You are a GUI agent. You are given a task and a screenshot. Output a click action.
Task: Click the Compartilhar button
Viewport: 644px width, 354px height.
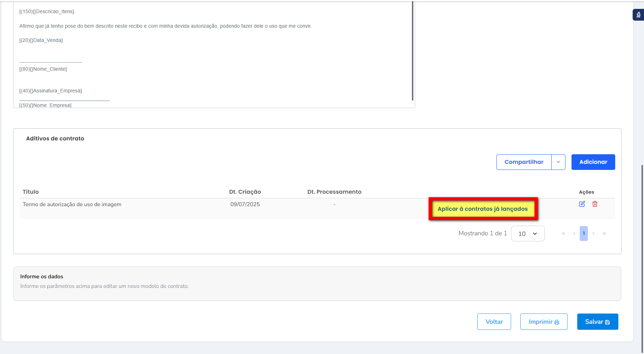click(524, 162)
